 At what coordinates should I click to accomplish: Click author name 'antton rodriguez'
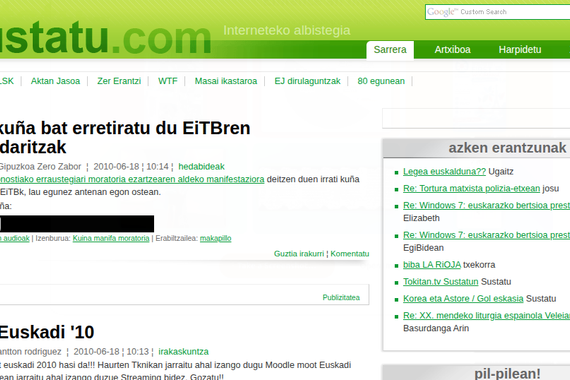click(31, 352)
